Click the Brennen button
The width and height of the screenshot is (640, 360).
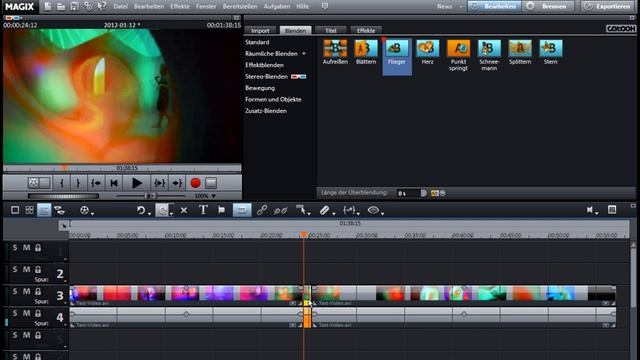click(x=549, y=6)
